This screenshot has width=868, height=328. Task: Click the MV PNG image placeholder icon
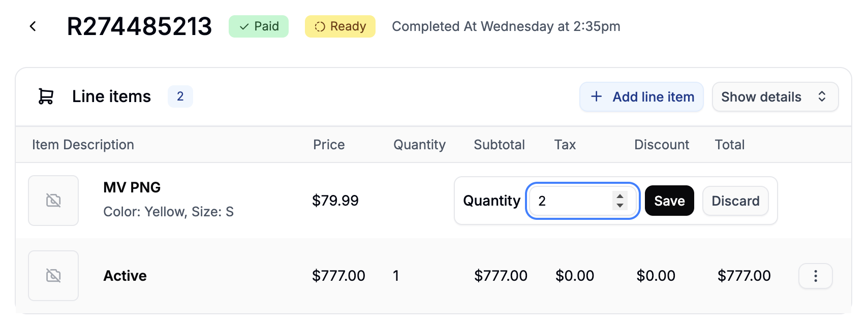[53, 200]
